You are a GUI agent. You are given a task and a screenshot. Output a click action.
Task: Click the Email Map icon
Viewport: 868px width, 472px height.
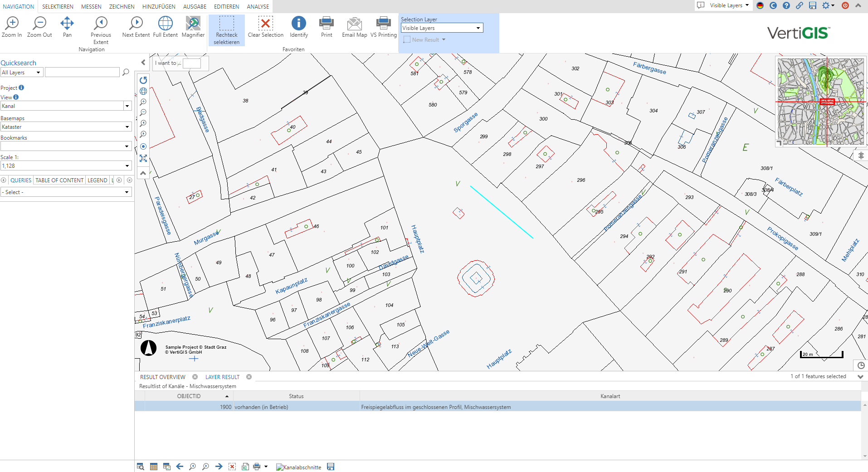click(x=354, y=27)
